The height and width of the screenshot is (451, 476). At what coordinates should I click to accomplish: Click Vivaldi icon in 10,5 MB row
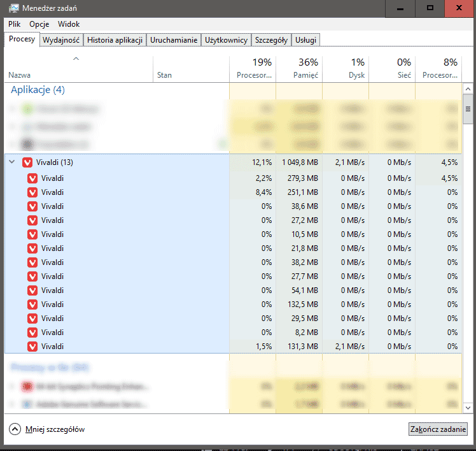(32, 234)
